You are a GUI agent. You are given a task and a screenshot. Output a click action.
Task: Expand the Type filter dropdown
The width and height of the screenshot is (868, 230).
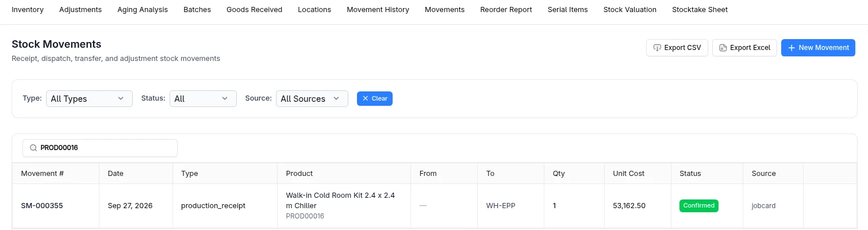click(89, 98)
